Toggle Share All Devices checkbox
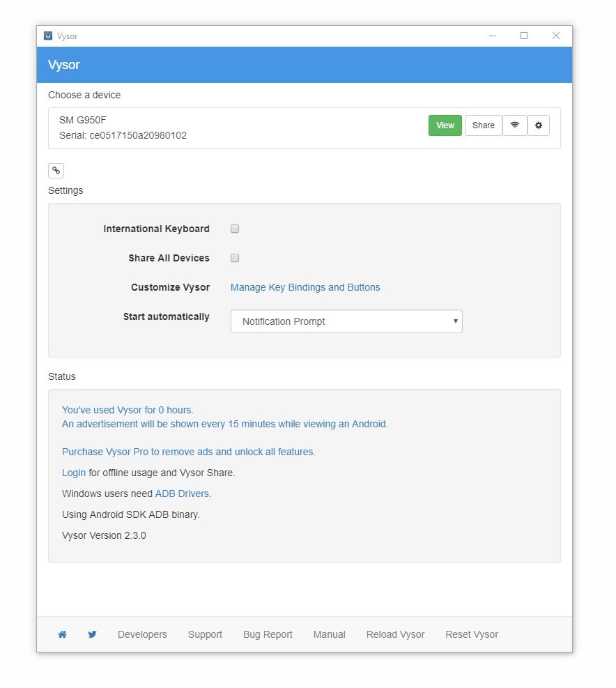The image size is (616, 688). [x=235, y=258]
